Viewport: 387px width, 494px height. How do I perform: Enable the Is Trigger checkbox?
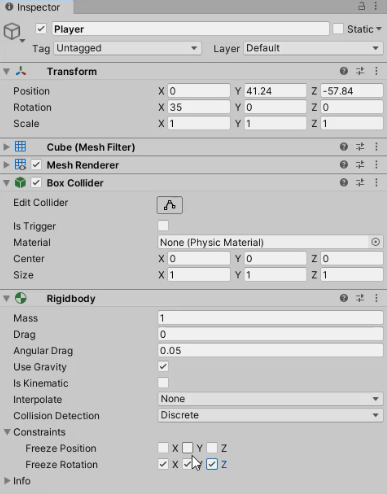[x=163, y=226]
